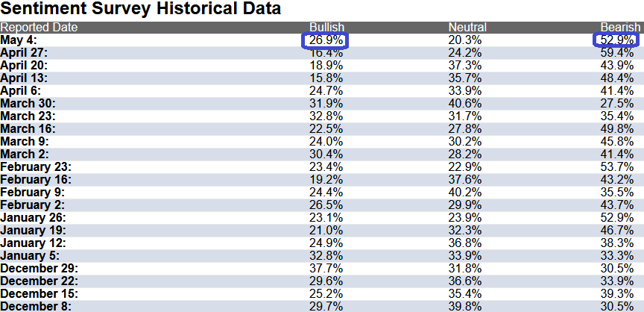This screenshot has height=312, width=644.
Task: Click January 5 bearish value 33.3%
Action: pos(616,256)
